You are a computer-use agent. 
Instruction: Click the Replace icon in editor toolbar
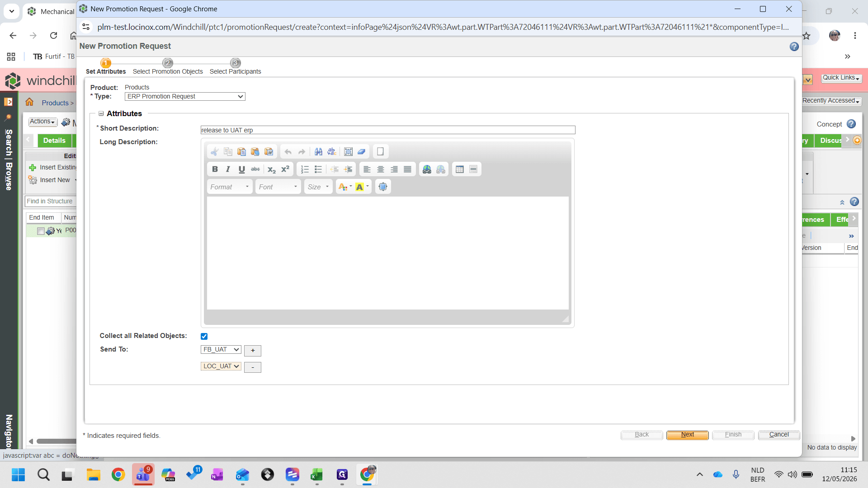(x=332, y=152)
